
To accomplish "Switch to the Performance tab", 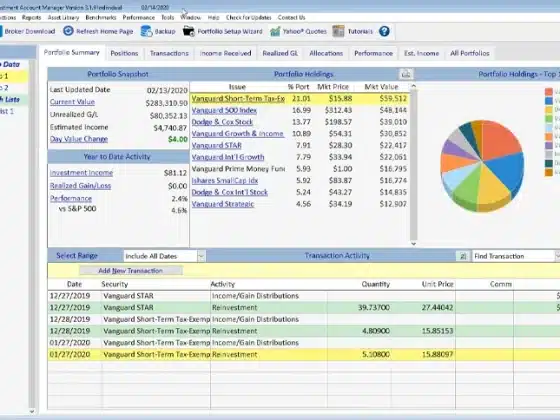I will coord(373,53).
